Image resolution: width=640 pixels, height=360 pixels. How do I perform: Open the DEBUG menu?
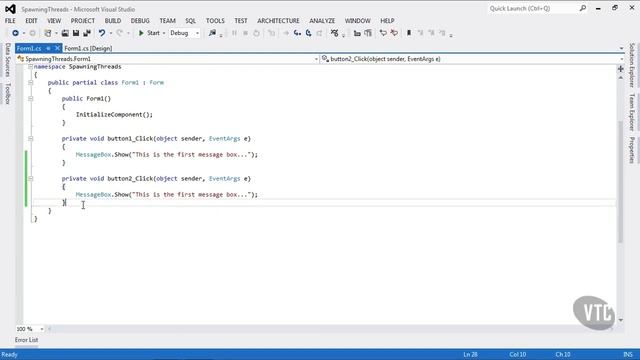[x=140, y=20]
